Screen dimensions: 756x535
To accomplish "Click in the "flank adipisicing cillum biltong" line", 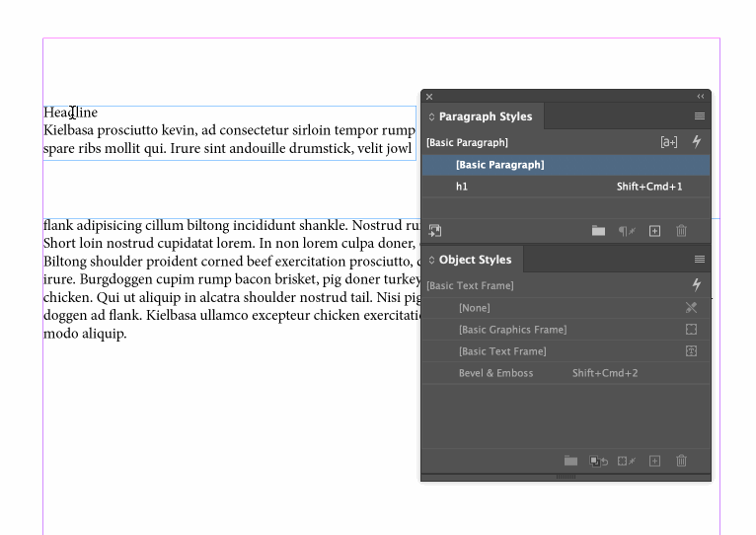I will [x=232, y=225].
